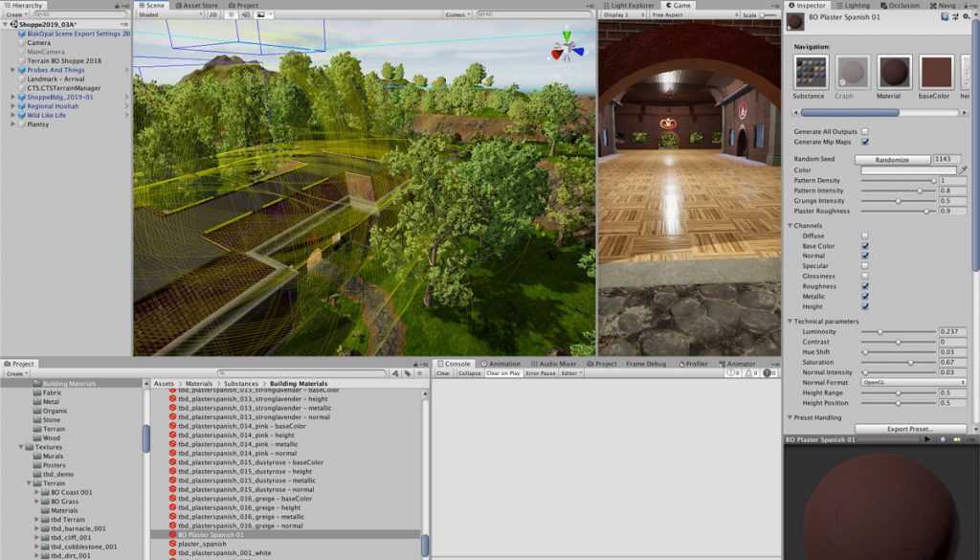Toggle scene lighting sun icon
Image resolution: width=980 pixels, height=560 pixels.
(x=231, y=14)
